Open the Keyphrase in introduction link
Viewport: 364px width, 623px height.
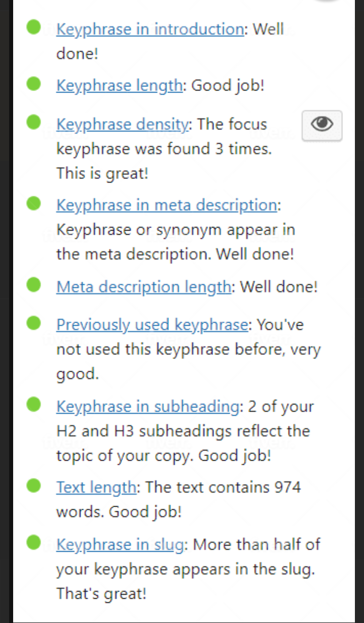(150, 29)
